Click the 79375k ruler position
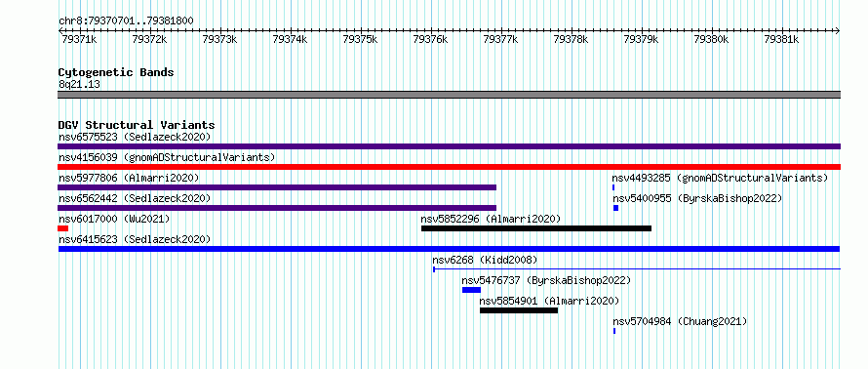The width and height of the screenshot is (868, 369). tap(361, 39)
